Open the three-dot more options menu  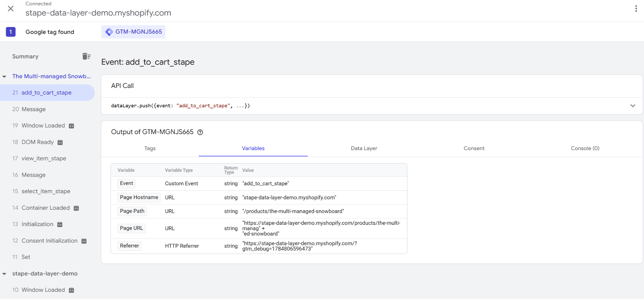(636, 8)
